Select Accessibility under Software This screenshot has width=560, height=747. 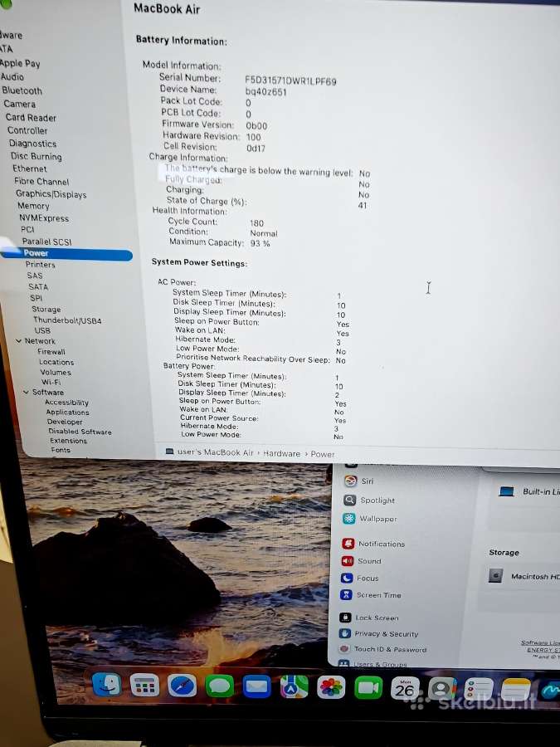[66, 403]
